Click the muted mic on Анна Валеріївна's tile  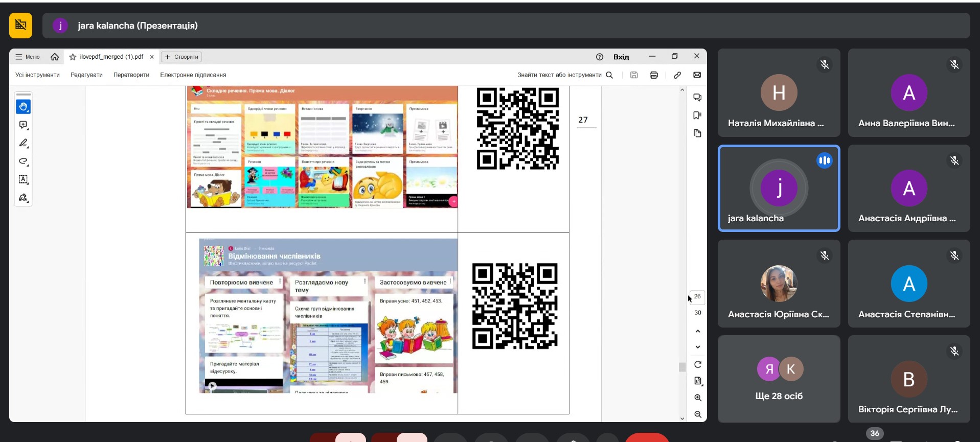pos(954,64)
